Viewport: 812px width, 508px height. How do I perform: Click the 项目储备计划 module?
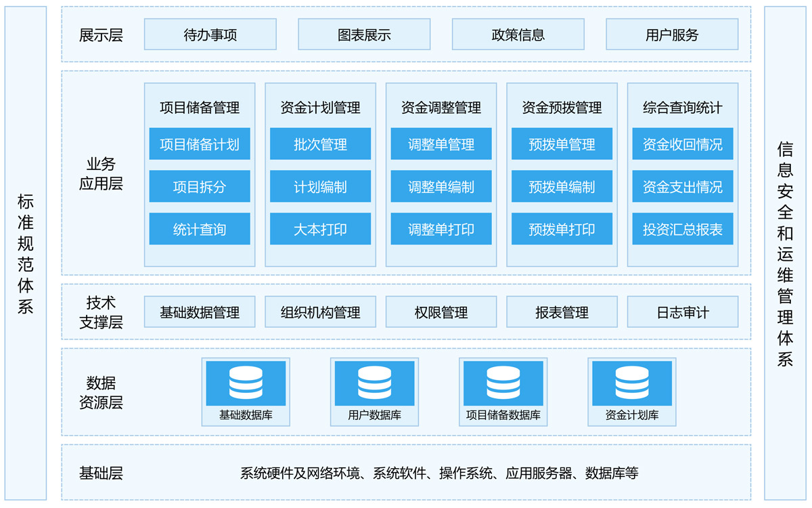point(200,144)
